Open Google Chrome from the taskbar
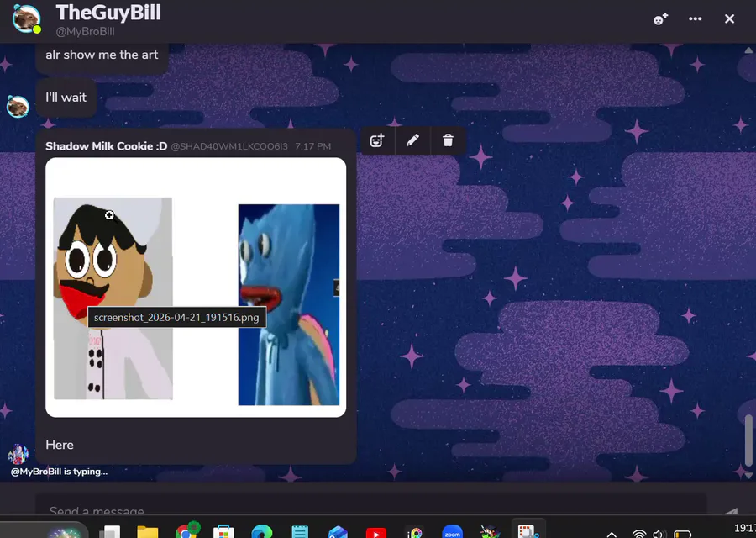 [186, 530]
